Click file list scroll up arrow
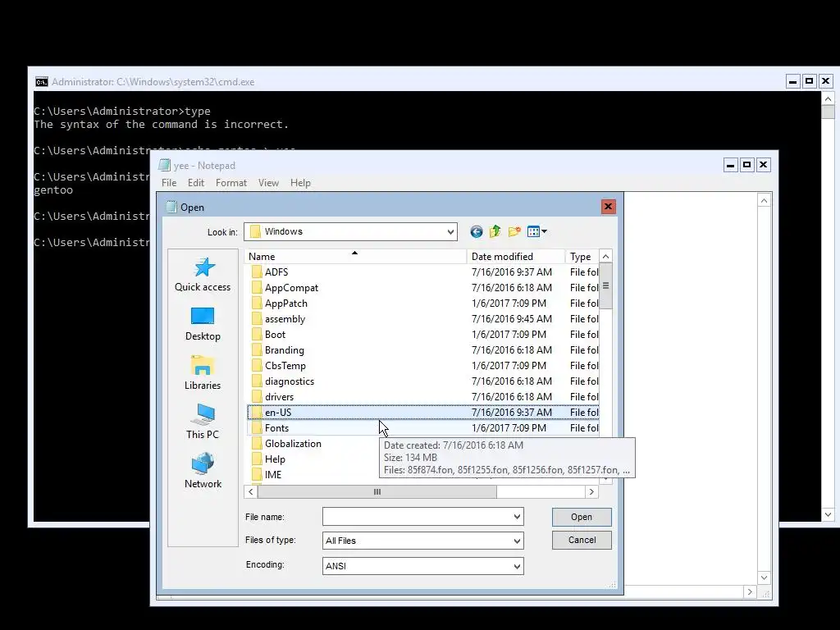 click(x=606, y=257)
